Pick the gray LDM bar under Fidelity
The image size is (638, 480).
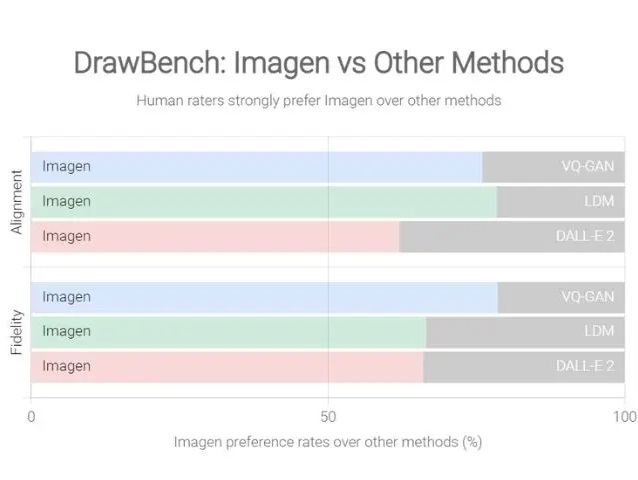[x=524, y=331]
